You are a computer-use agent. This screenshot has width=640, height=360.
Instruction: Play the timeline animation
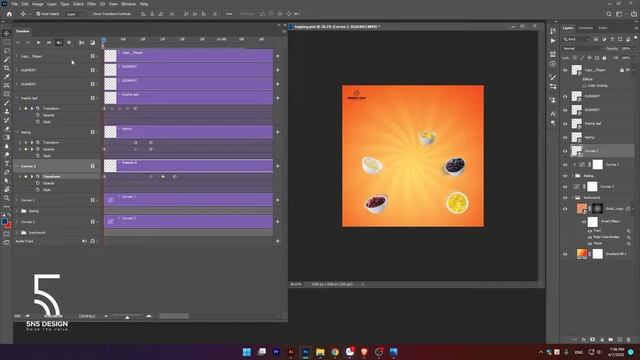pos(38,42)
